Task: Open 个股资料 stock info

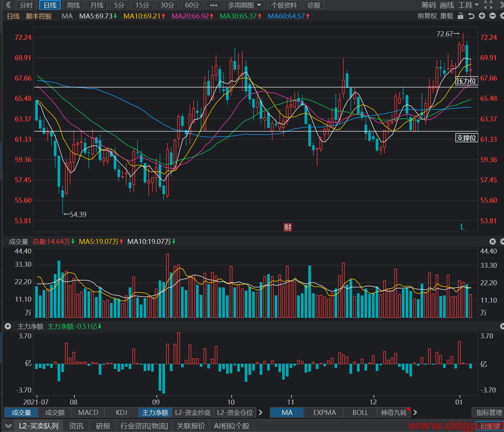Action: [284, 5]
